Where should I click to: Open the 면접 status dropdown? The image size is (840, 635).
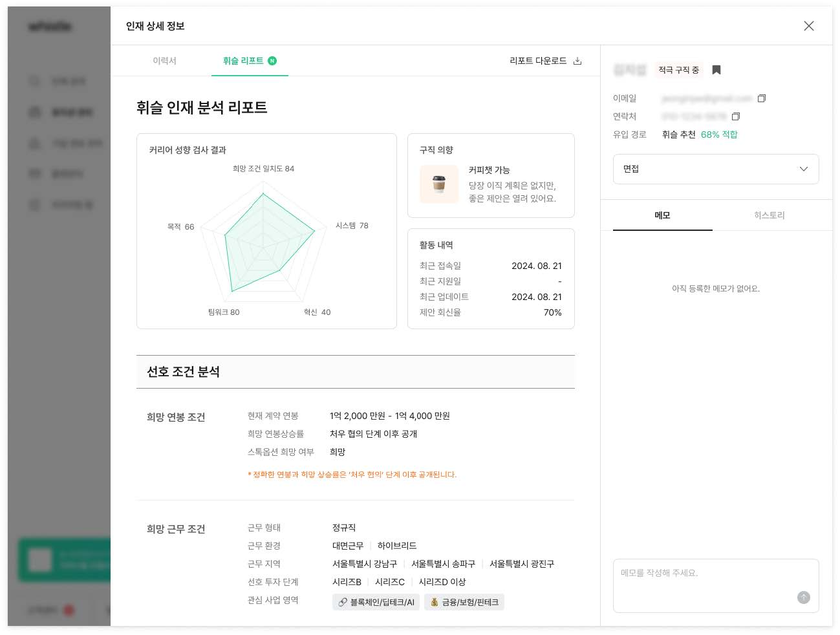point(705,169)
